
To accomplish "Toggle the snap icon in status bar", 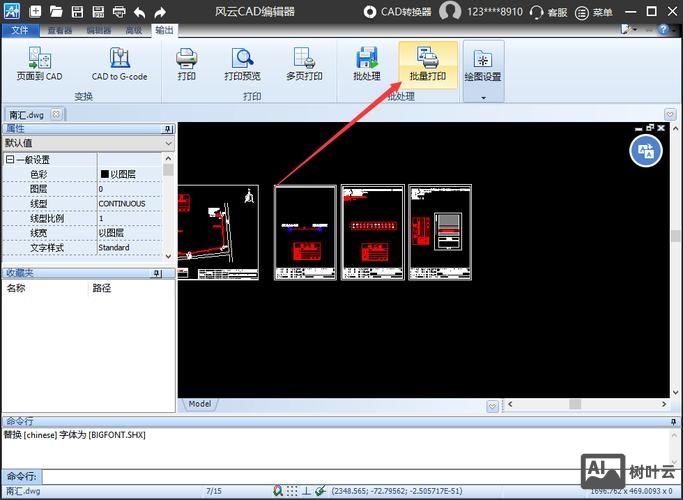I will click(x=277, y=491).
